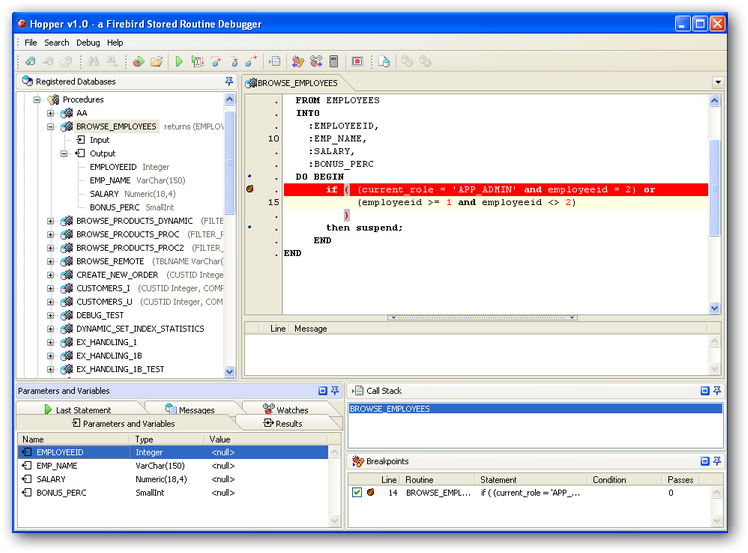The image size is (748, 553).
Task: Click the Passes column header
Action: 680,480
